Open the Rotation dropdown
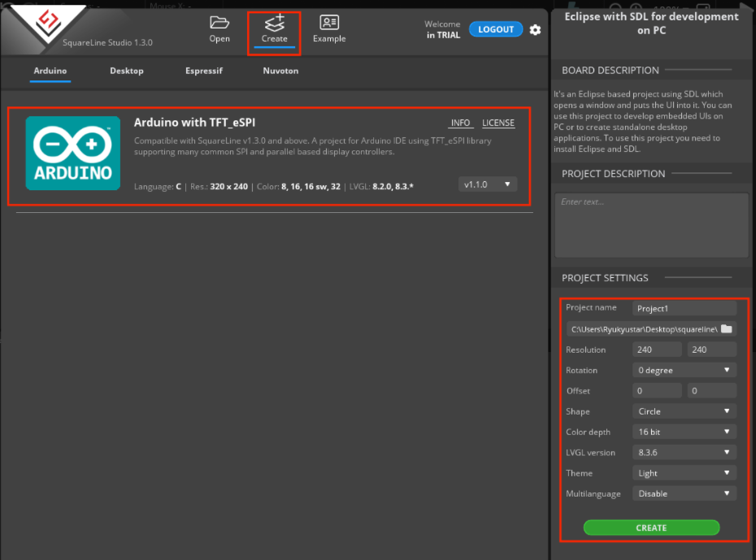 (684, 370)
